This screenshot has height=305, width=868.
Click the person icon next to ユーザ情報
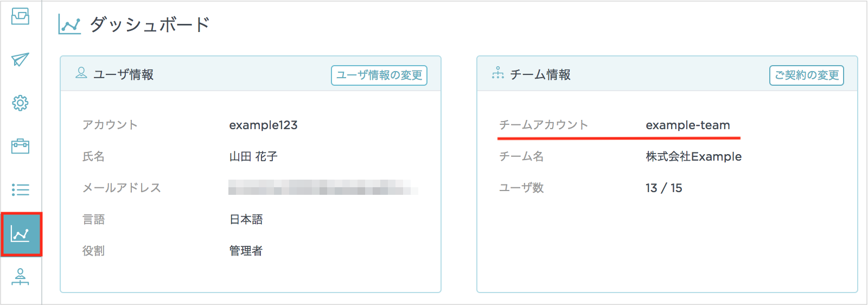click(x=81, y=73)
